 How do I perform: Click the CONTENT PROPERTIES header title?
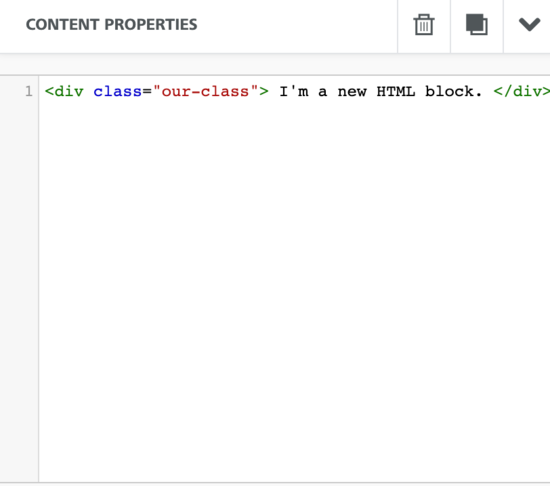click(x=112, y=25)
